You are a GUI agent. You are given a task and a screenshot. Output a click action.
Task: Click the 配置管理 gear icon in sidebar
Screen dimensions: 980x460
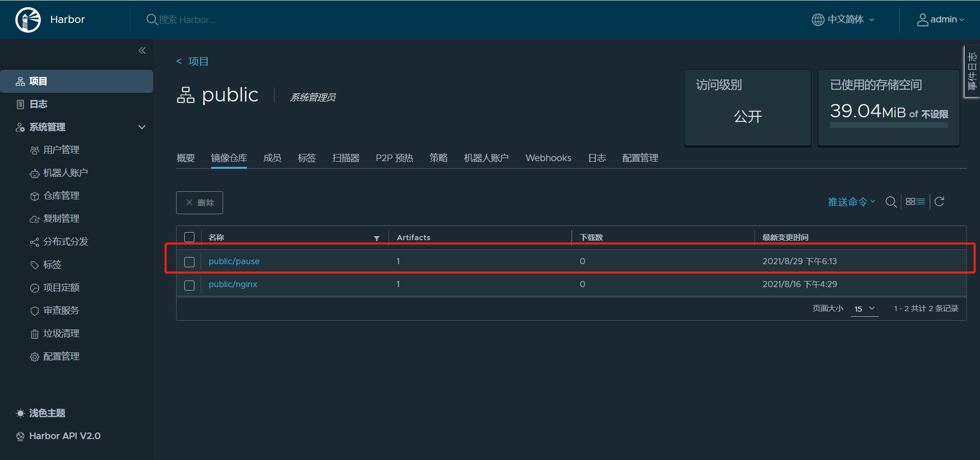(34, 357)
